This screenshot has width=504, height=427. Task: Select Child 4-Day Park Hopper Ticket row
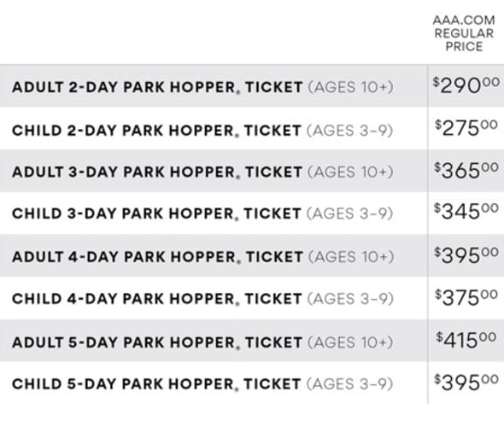[x=252, y=298]
